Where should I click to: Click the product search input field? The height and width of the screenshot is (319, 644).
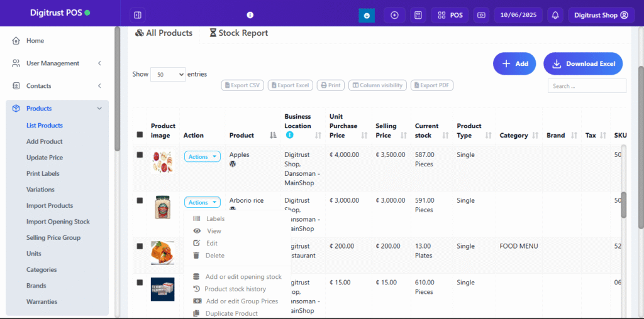(x=586, y=86)
